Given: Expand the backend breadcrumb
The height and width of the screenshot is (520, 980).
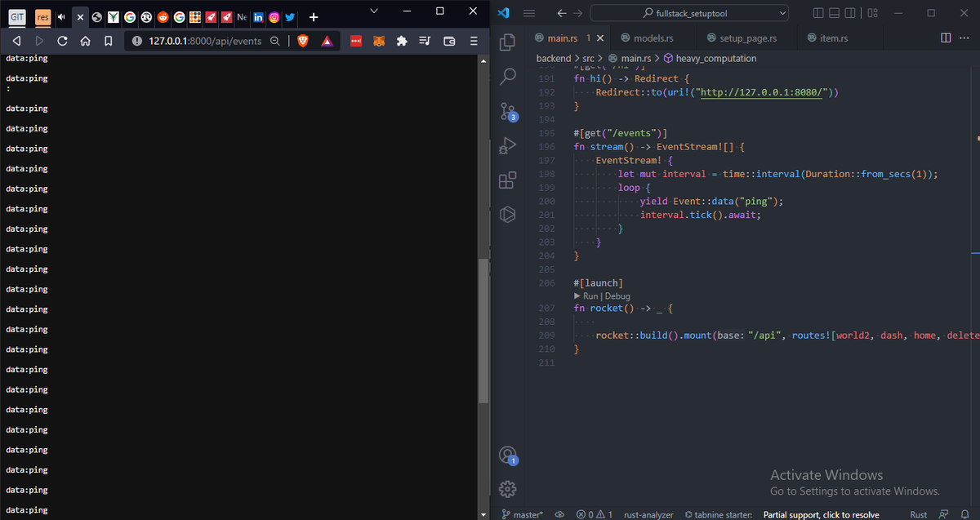Looking at the screenshot, I should tap(554, 59).
